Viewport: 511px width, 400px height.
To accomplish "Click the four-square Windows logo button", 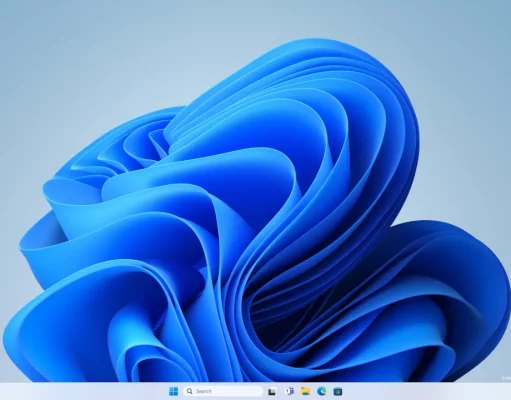I will [x=173, y=391].
